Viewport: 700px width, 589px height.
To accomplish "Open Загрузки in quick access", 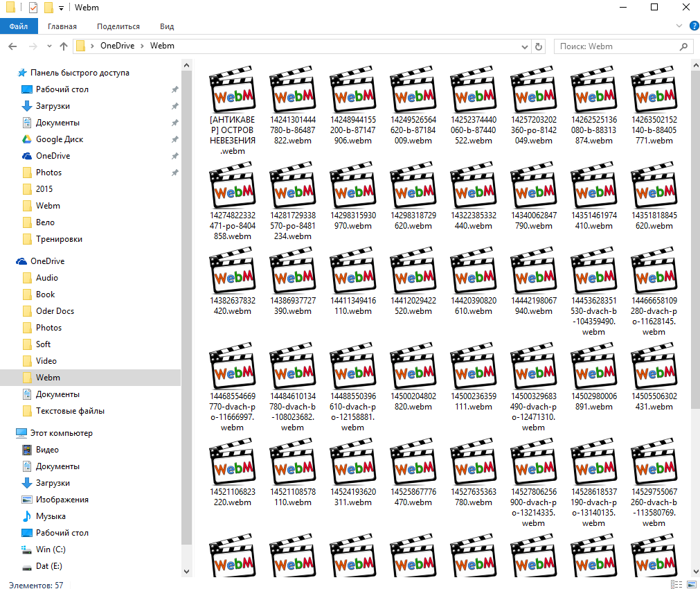I will (53, 106).
